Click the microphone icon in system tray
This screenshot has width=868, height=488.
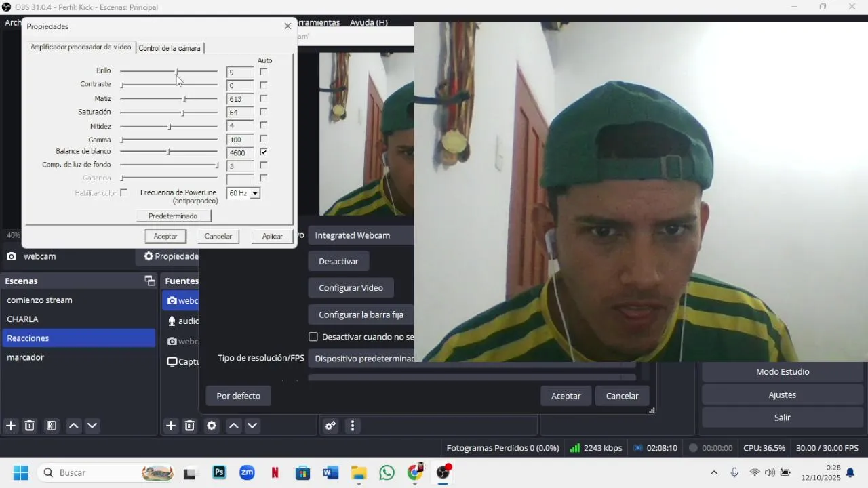click(734, 472)
